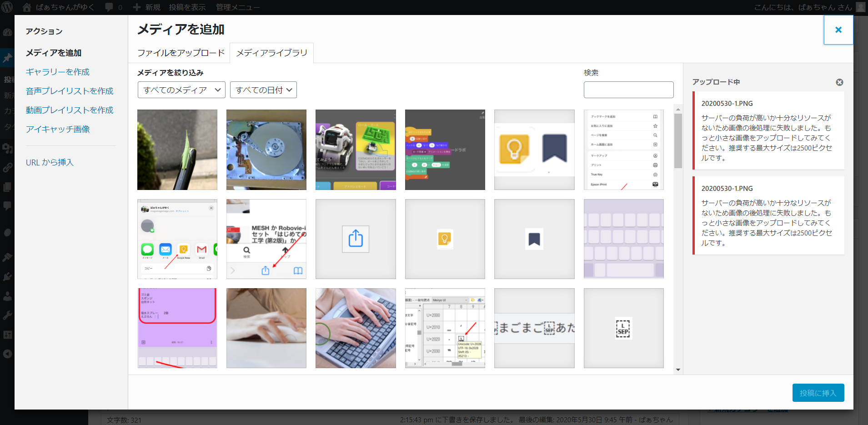
Task: Dismiss the upload errors panel
Action: (x=839, y=82)
